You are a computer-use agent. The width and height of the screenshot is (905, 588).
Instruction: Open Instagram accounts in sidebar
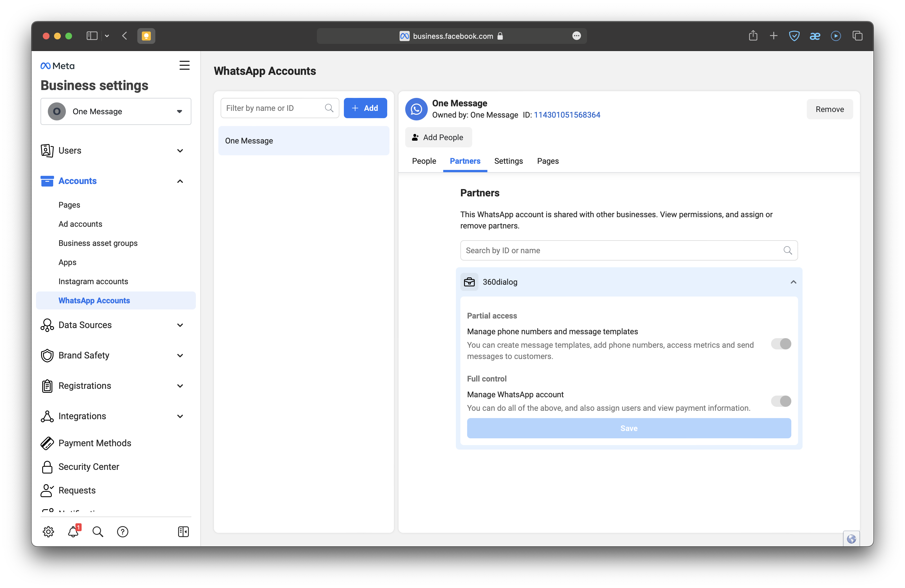click(x=93, y=281)
